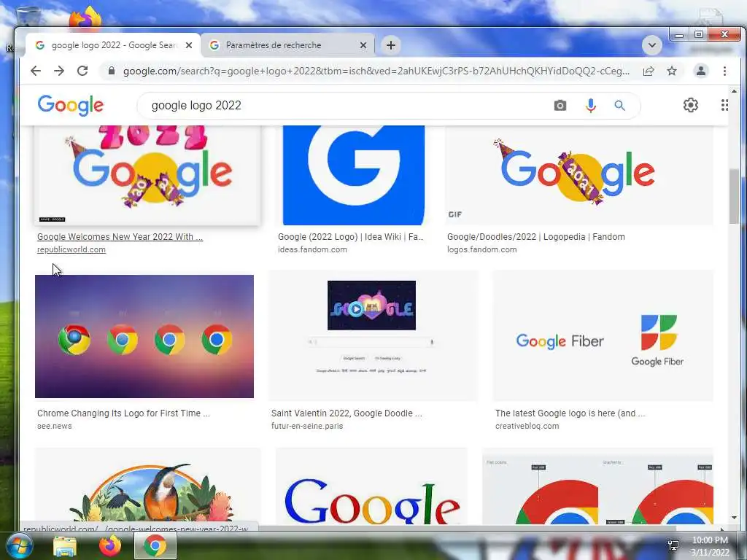Open the Chrome profile avatar
This screenshot has width=747, height=560.
(x=701, y=71)
